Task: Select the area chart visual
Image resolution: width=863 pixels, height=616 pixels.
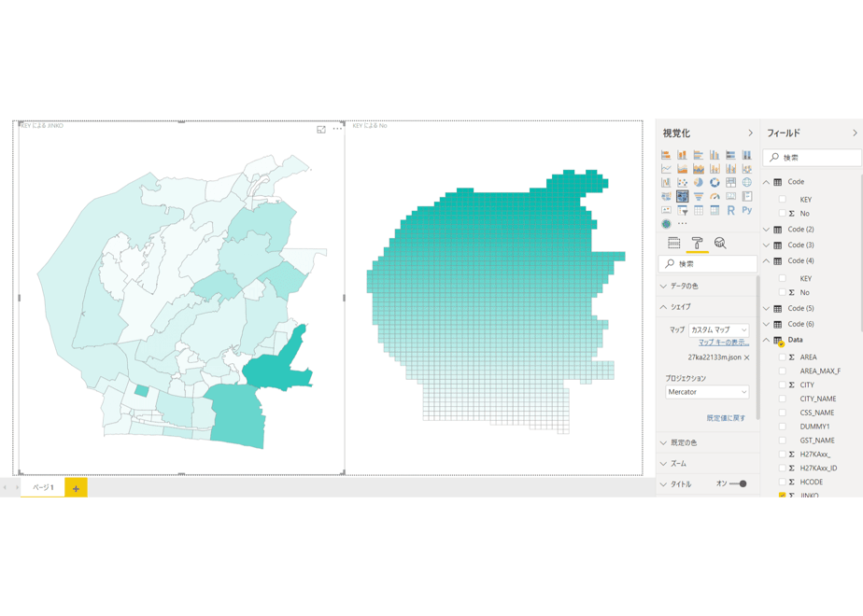Action: pyautogui.click(x=682, y=168)
